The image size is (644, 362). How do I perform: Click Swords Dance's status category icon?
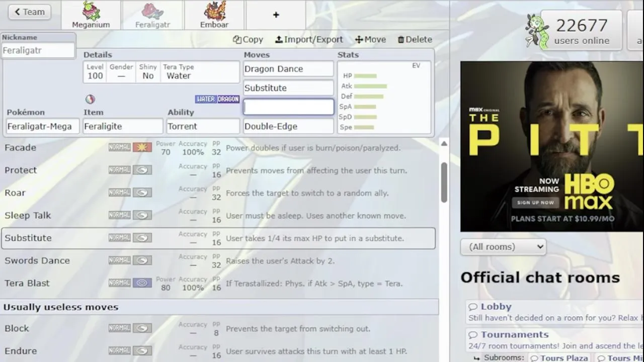(x=142, y=260)
